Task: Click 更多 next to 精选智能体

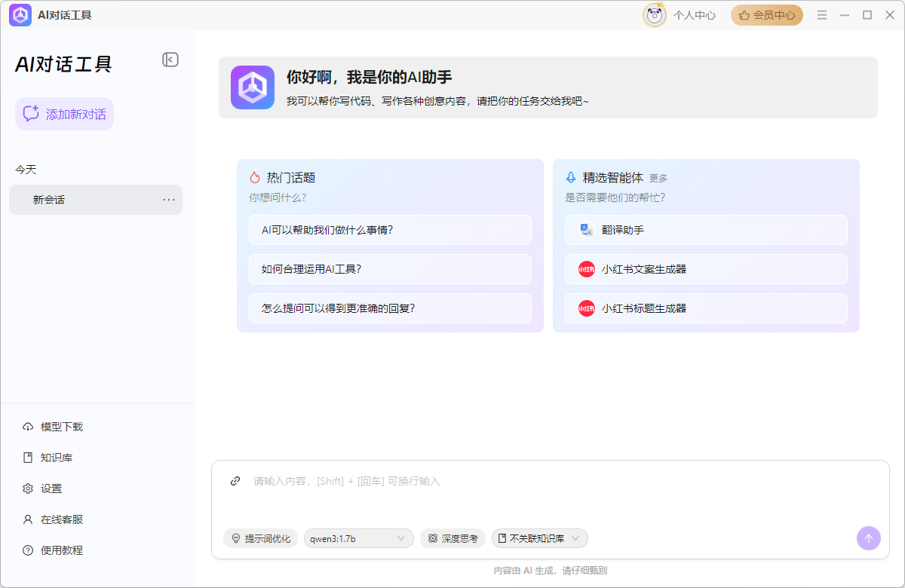Action: (658, 179)
